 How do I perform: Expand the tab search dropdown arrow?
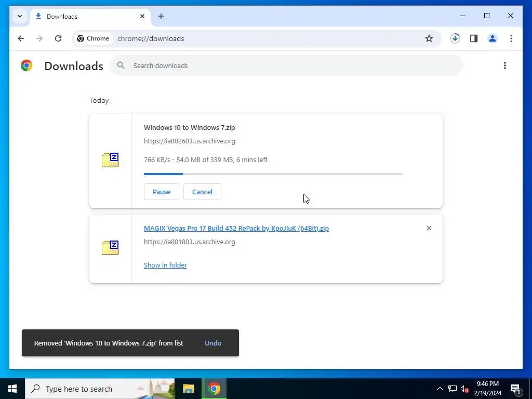coord(20,16)
